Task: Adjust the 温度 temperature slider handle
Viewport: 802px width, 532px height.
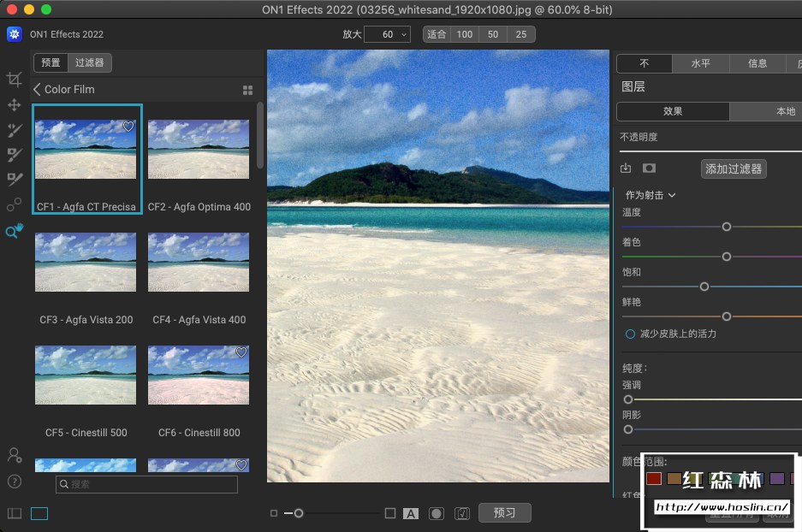Action: [727, 227]
